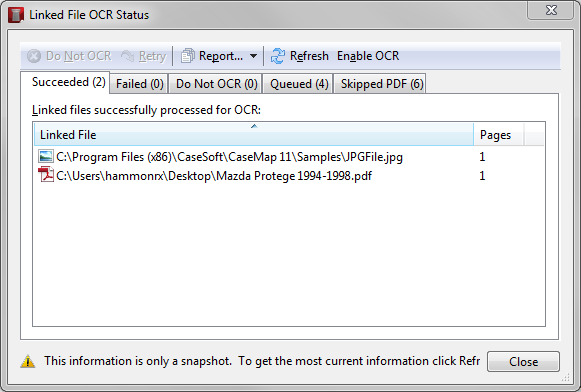Click the Refresh arrows icon
The image size is (581, 392).
tap(278, 56)
